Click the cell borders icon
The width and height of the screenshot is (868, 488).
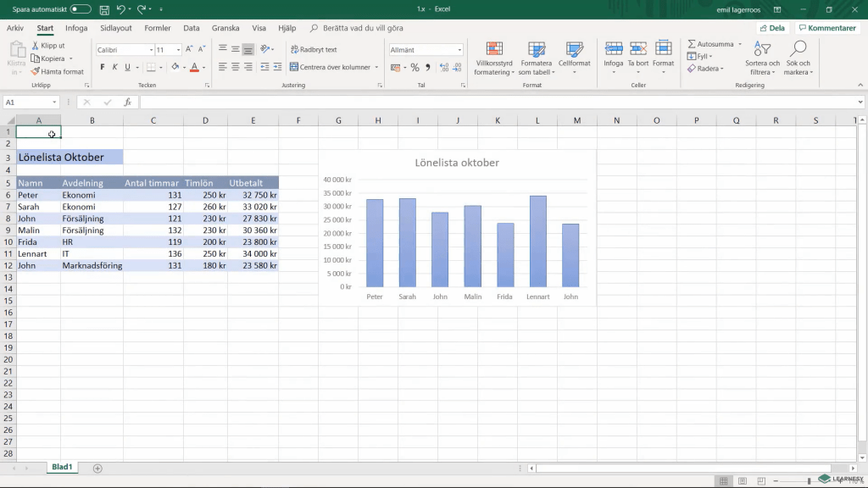pos(151,68)
